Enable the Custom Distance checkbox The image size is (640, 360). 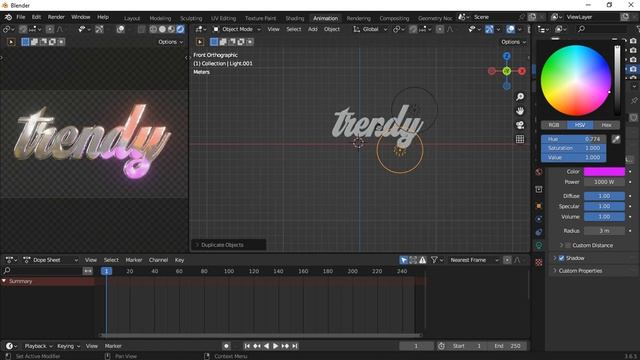[567, 245]
